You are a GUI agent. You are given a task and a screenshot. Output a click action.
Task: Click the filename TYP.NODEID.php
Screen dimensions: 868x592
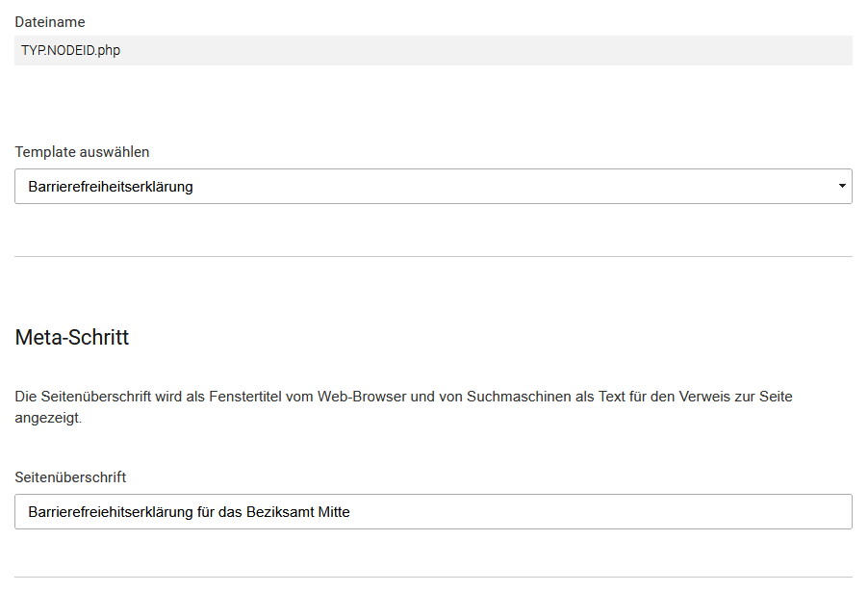tap(70, 50)
